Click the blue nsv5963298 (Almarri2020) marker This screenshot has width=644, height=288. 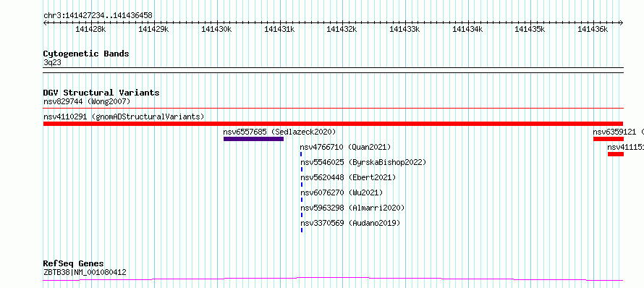pyautogui.click(x=302, y=215)
